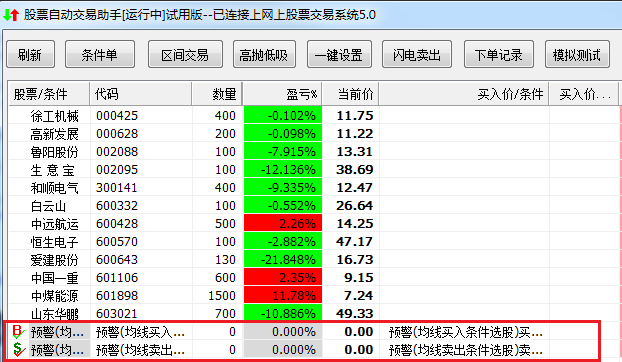
Task: Click the red 2.35% profit cell
Action: point(283,278)
